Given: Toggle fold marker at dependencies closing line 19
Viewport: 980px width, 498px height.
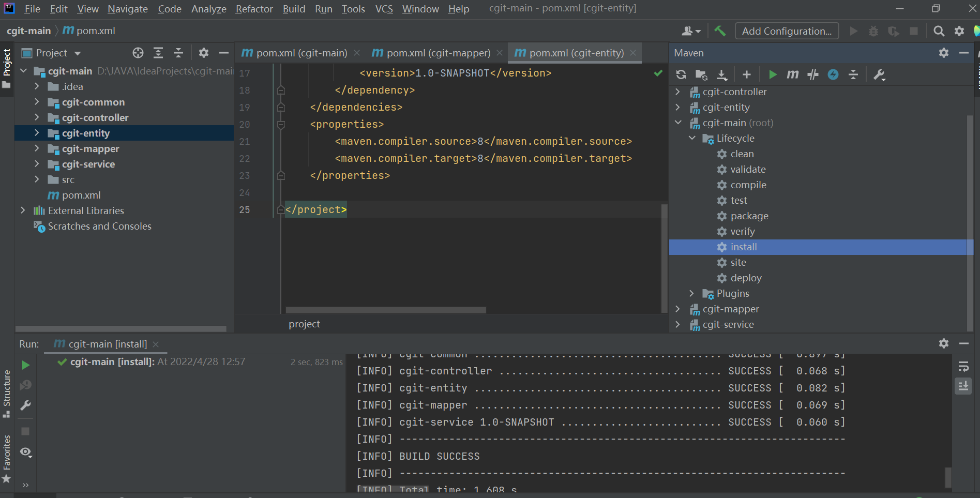Looking at the screenshot, I should [x=281, y=107].
